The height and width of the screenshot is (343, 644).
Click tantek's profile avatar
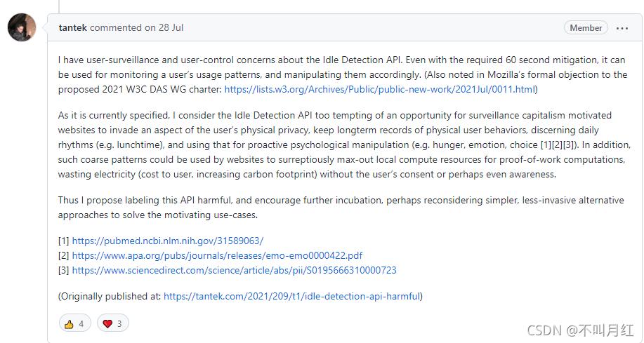point(22,27)
